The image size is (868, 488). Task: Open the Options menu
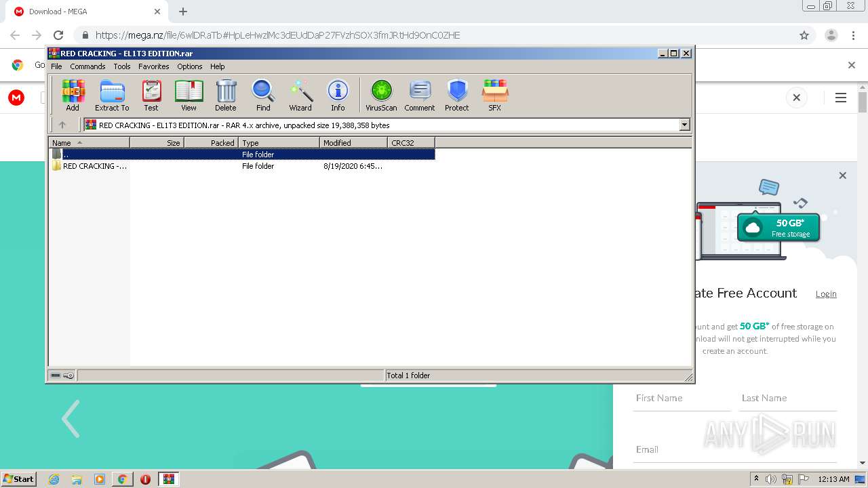point(190,66)
